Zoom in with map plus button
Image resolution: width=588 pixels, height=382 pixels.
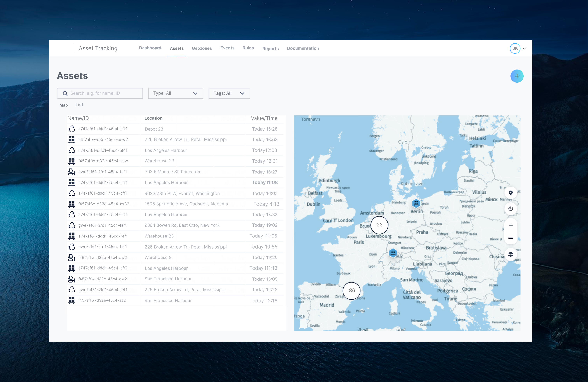511,225
